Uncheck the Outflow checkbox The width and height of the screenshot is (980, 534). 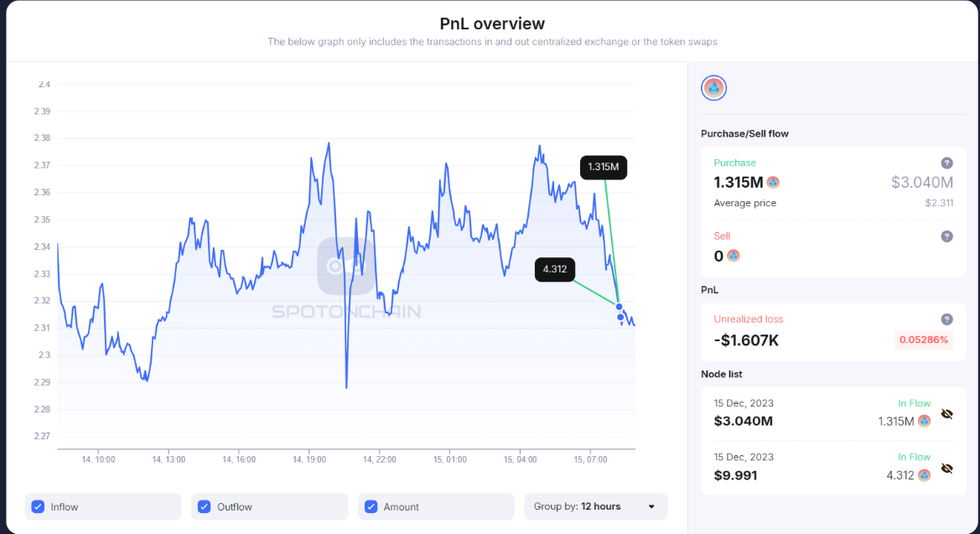pos(205,506)
